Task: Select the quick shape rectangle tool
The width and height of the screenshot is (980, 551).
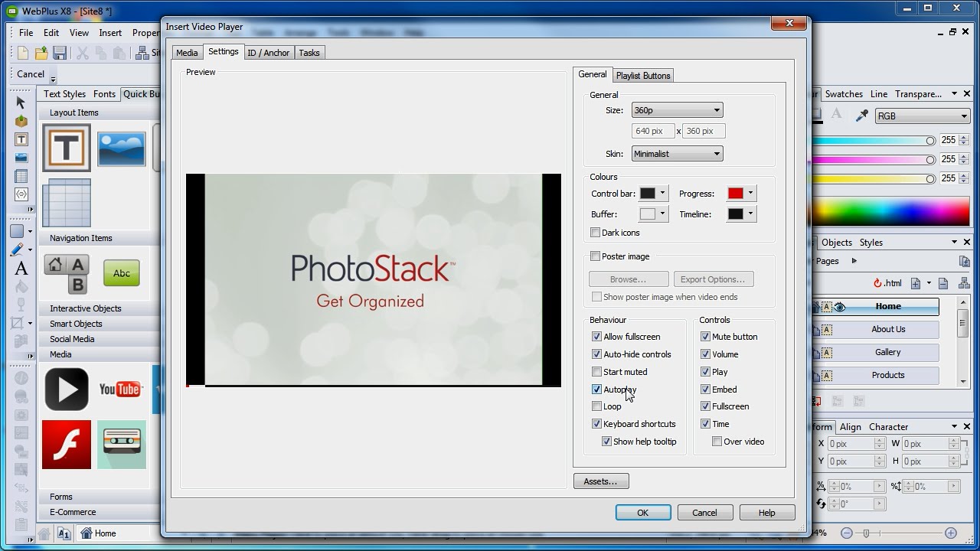Action: pos(17,231)
